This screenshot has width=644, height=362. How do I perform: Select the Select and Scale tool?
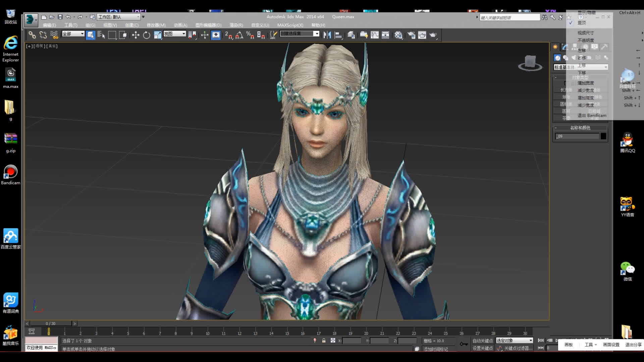[158, 35]
